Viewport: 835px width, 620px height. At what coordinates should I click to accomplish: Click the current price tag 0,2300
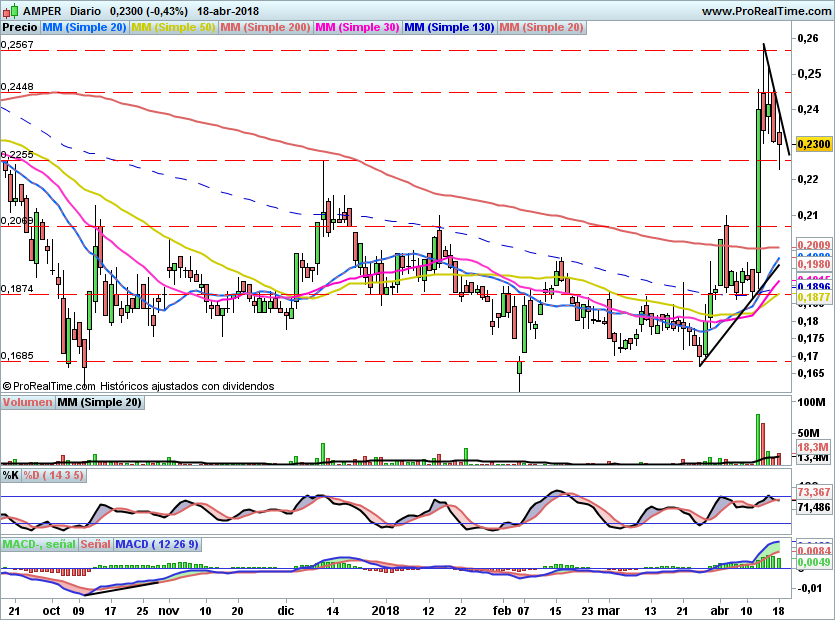pyautogui.click(x=814, y=144)
